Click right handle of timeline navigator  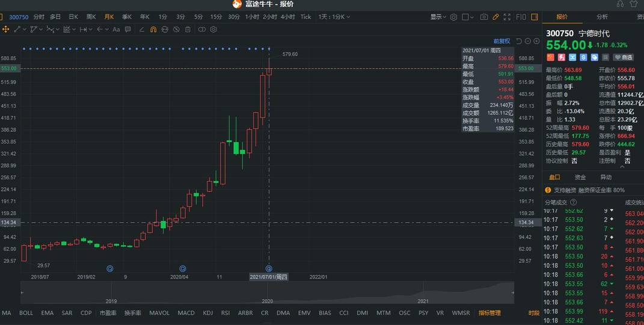512,292
